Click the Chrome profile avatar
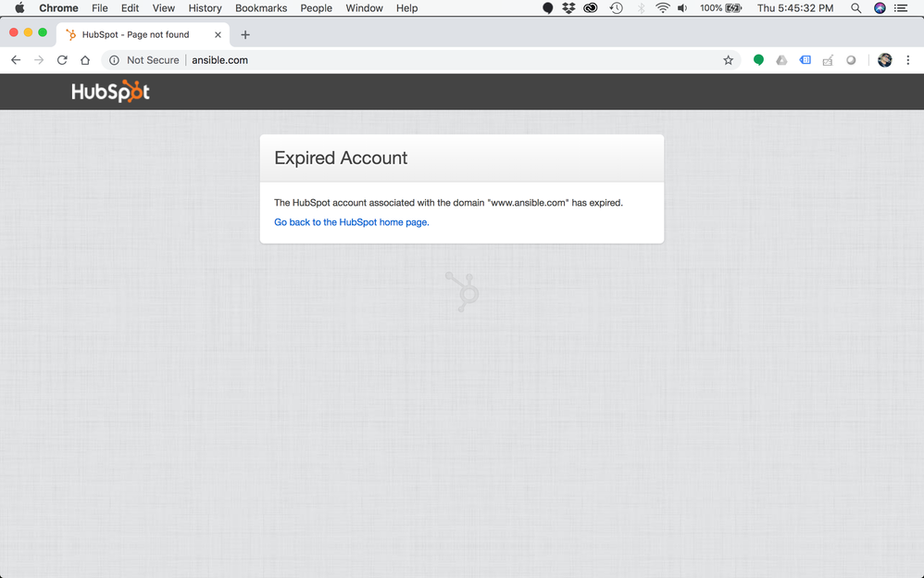This screenshot has width=924, height=578. (x=884, y=60)
